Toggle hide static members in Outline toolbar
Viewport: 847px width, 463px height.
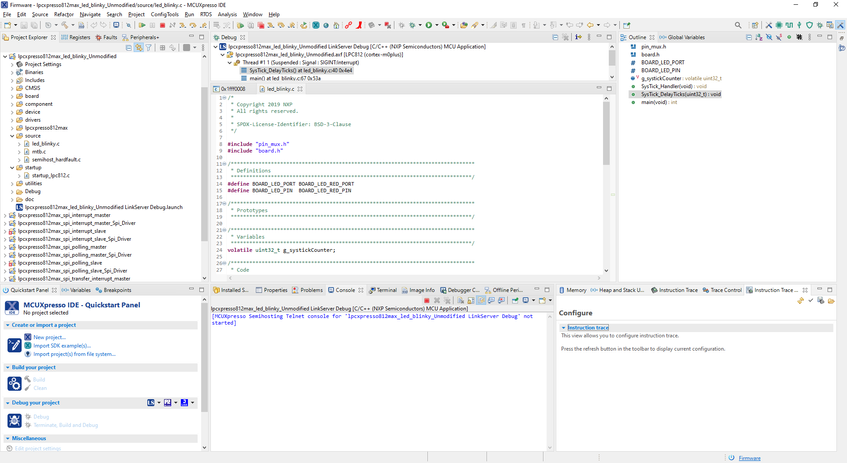point(778,37)
